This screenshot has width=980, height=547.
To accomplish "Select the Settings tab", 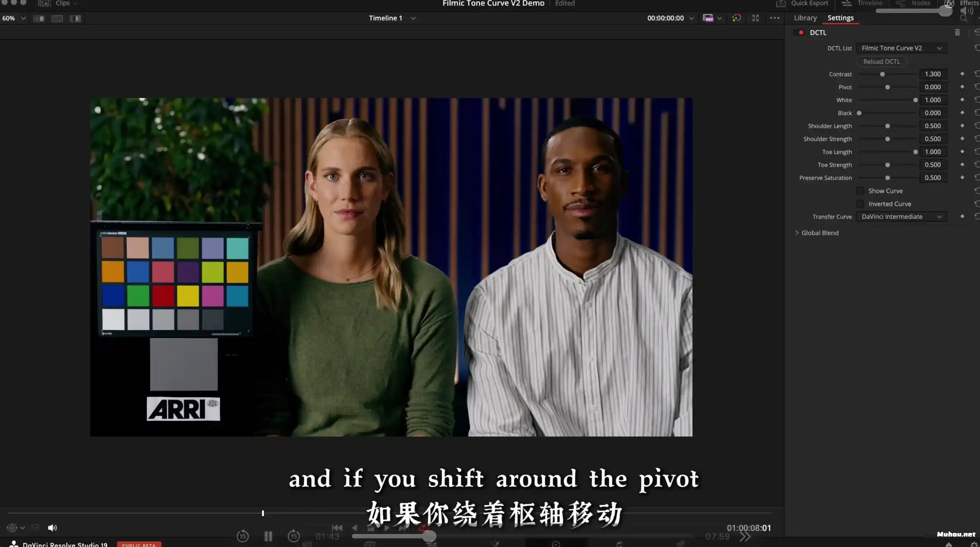I will (x=840, y=18).
